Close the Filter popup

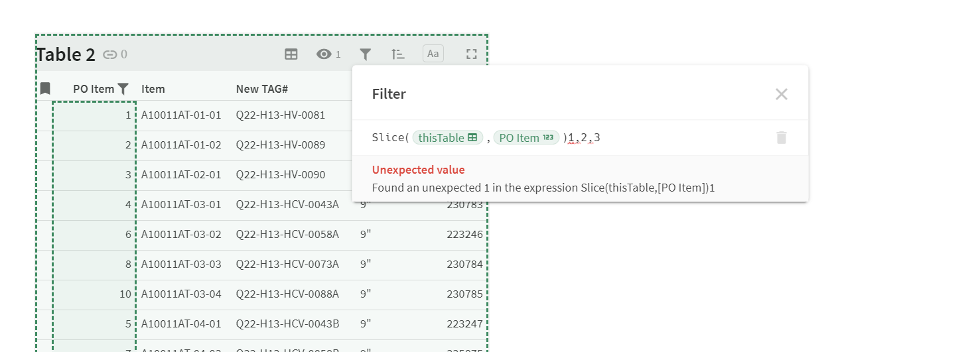(x=782, y=94)
